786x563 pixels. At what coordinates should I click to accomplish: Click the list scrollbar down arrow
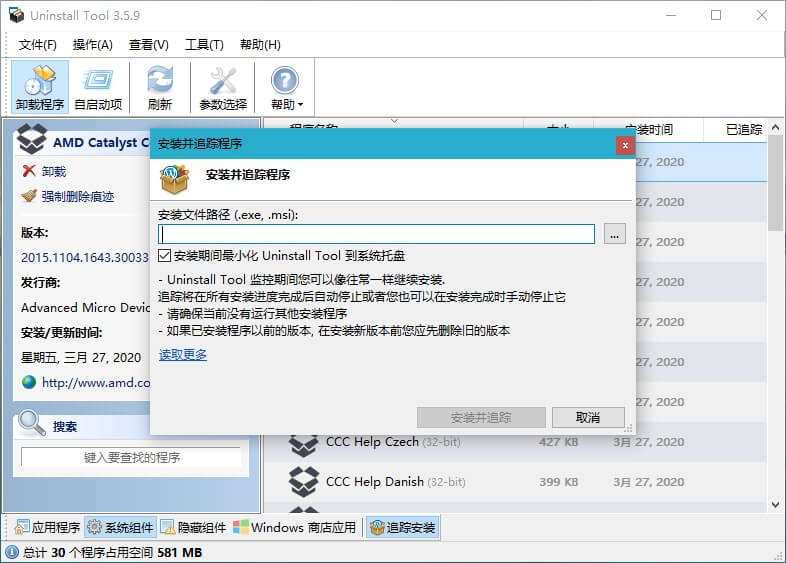click(x=775, y=504)
